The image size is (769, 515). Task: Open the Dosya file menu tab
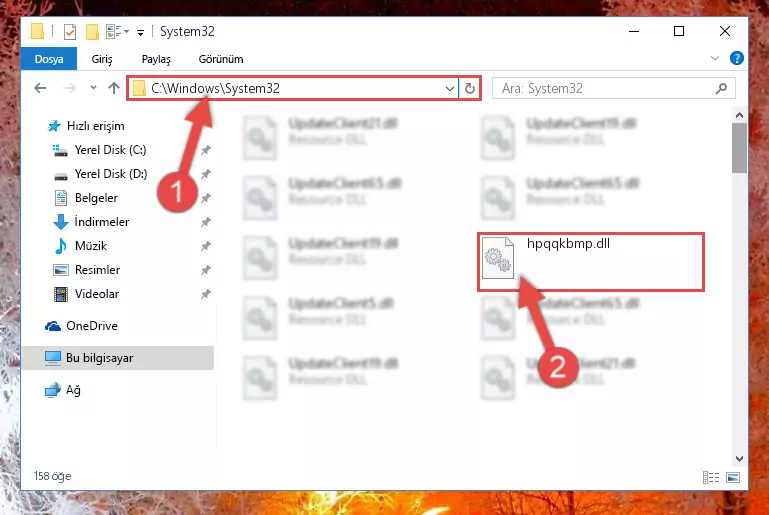[x=49, y=59]
